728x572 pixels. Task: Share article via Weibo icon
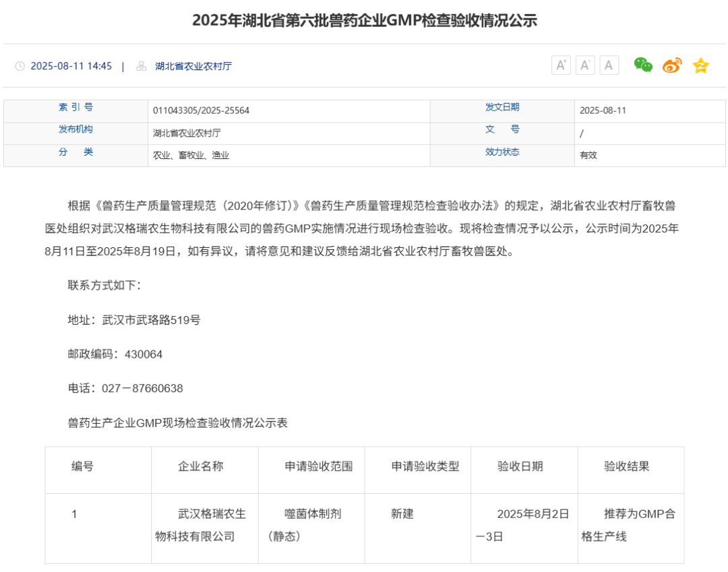[672, 65]
